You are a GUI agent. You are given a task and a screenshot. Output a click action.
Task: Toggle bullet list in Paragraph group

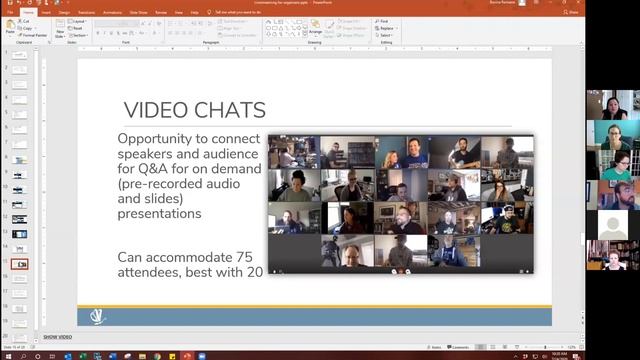point(171,24)
